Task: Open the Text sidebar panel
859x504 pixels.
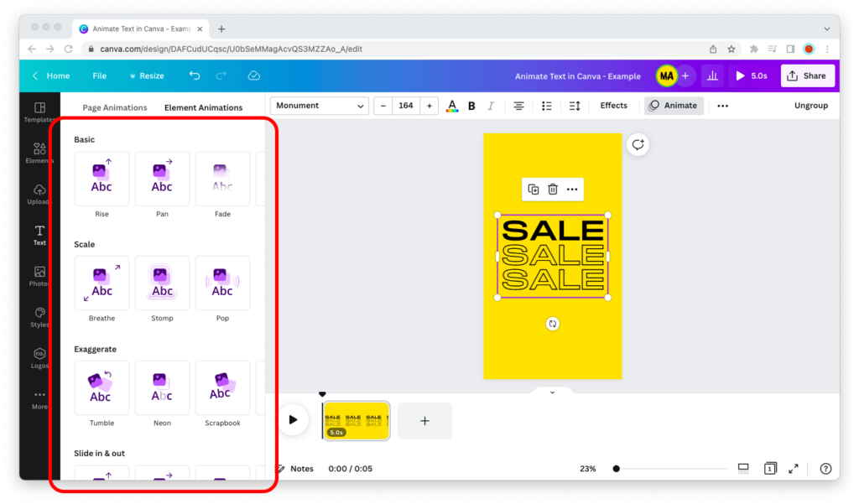Action: pyautogui.click(x=39, y=236)
